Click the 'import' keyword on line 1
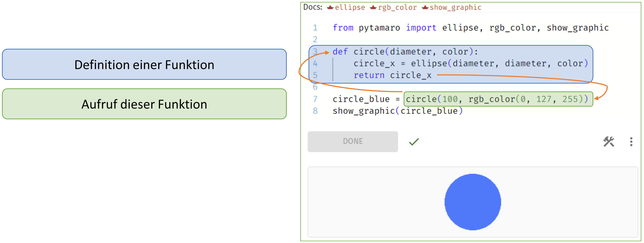Viewport: 644px width, 243px height. (x=421, y=27)
